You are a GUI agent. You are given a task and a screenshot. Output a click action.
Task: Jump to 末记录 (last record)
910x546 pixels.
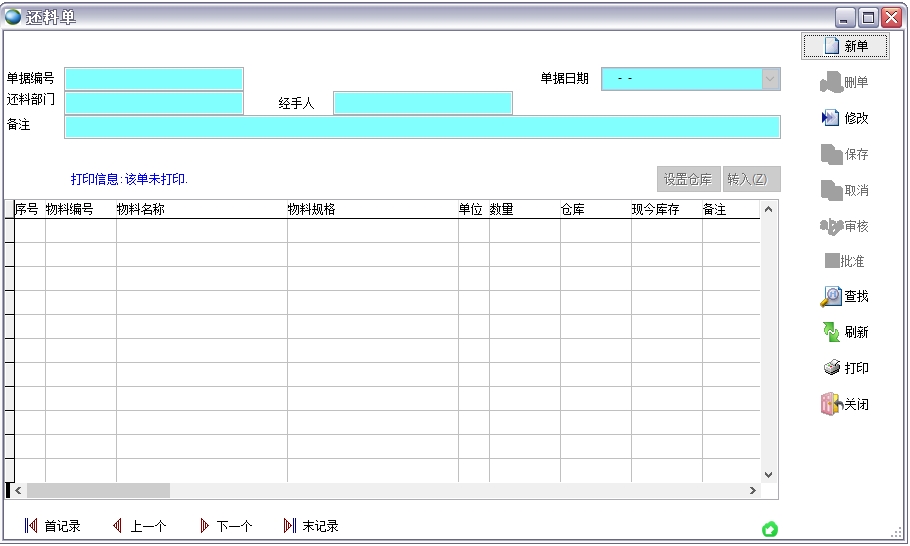click(290, 526)
